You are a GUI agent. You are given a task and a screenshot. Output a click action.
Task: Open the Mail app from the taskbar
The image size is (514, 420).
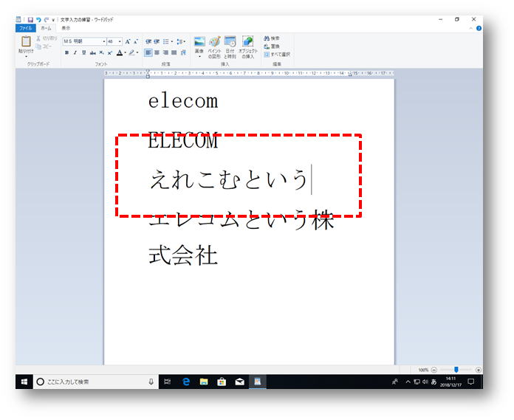239,382
